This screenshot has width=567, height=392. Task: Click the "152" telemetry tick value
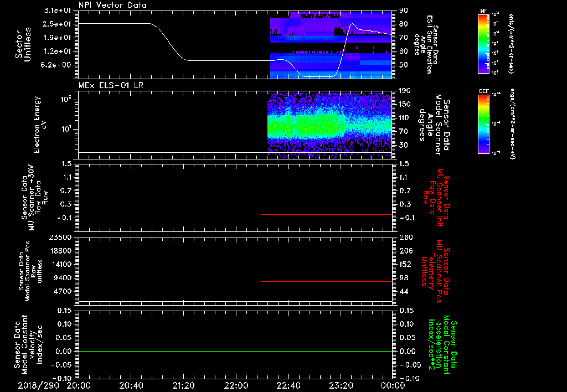(x=405, y=264)
